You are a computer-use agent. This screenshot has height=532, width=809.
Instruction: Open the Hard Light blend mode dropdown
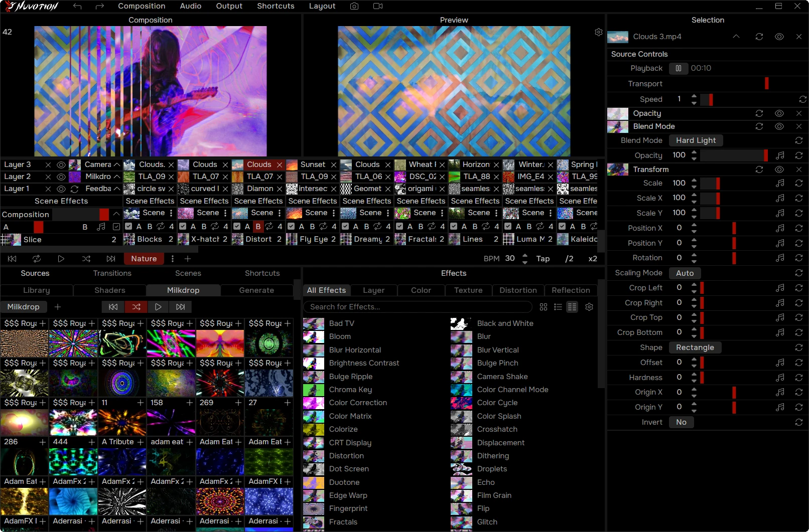tap(696, 140)
